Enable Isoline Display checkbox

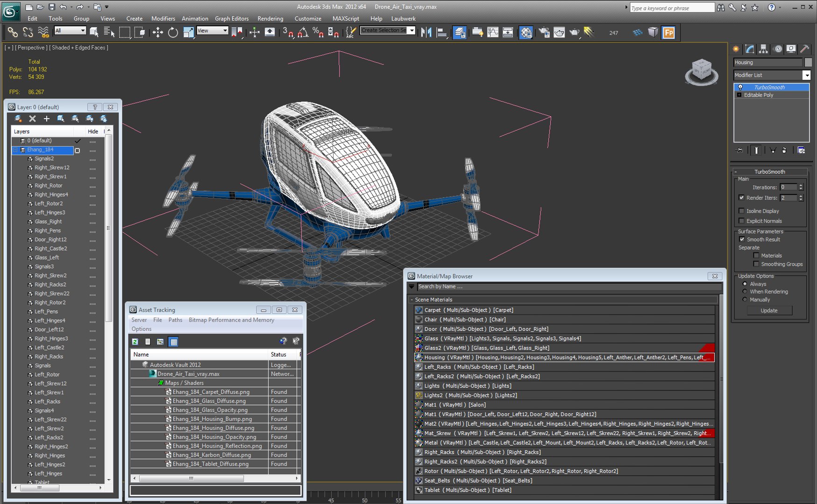pos(741,211)
